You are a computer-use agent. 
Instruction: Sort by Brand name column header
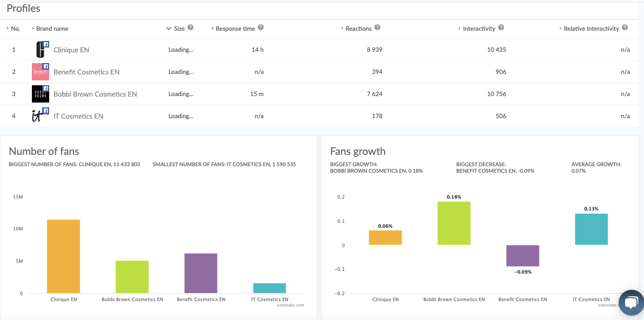click(52, 29)
